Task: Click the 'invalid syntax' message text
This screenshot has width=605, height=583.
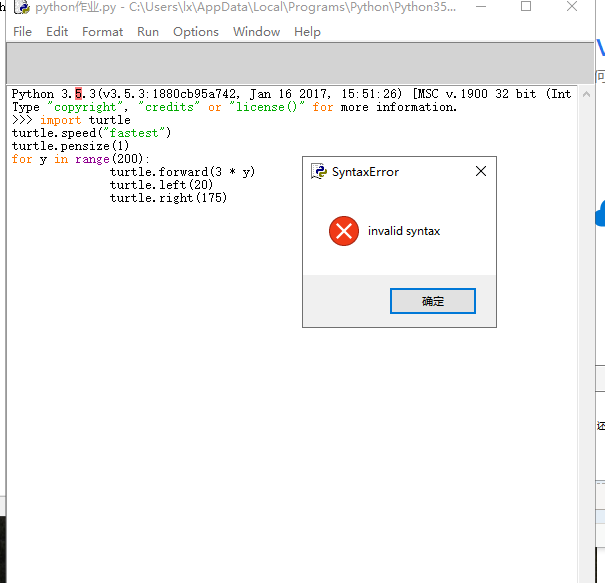Action: (x=404, y=231)
